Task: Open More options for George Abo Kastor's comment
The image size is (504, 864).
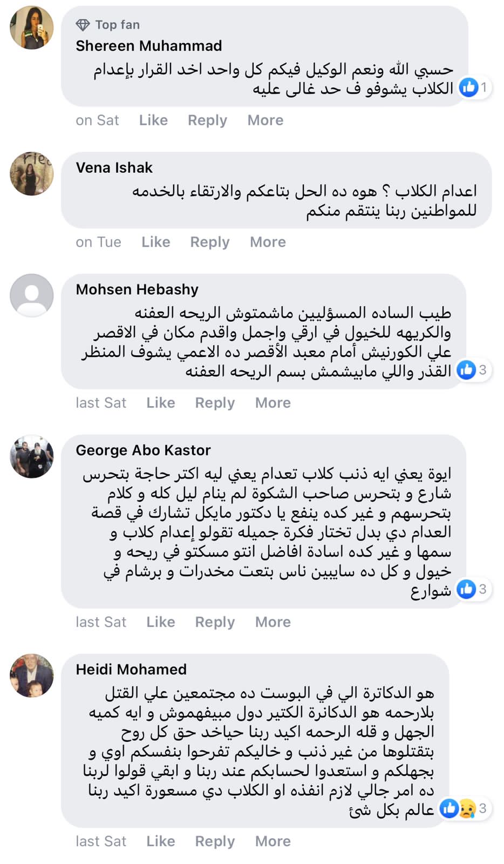Action: pos(273,622)
